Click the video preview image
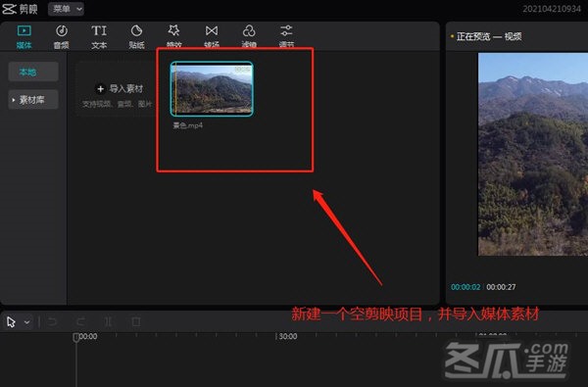Image resolution: width=588 pixels, height=387 pixels. coord(533,154)
